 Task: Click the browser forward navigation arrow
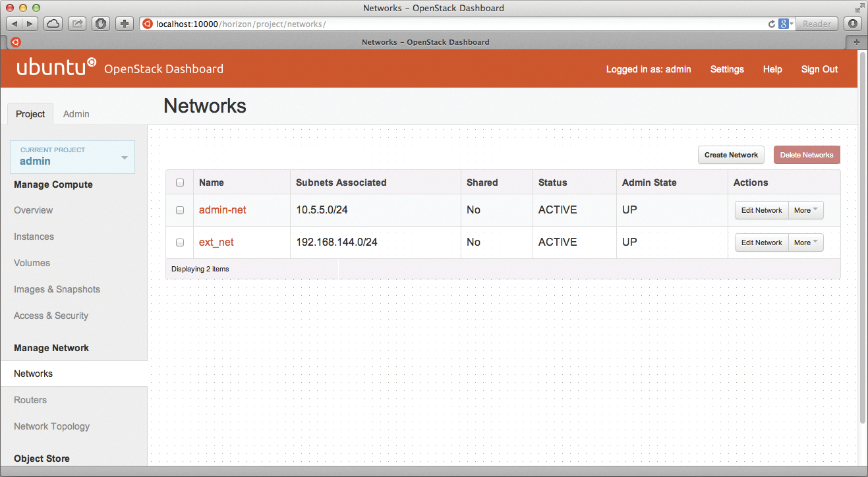(x=29, y=23)
